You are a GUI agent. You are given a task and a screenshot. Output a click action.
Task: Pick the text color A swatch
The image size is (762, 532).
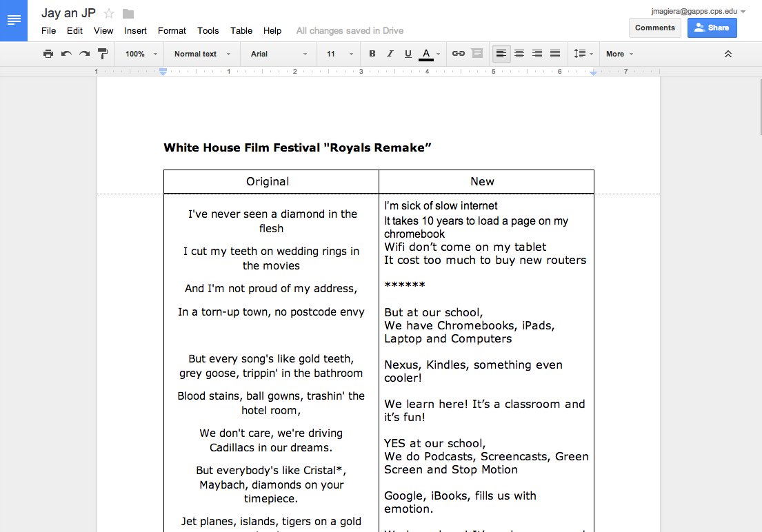(x=426, y=54)
